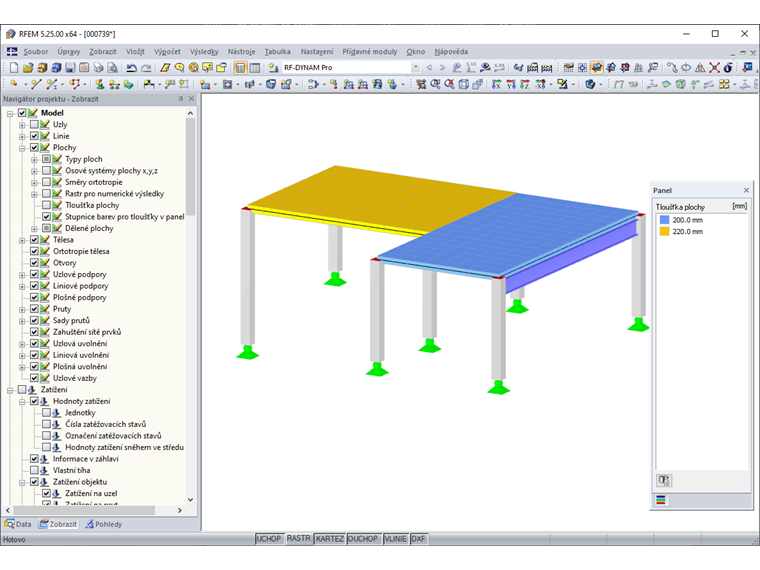Pin the Navigátor projektu panel
Image resolution: width=760 pixels, height=570 pixels.
click(181, 98)
